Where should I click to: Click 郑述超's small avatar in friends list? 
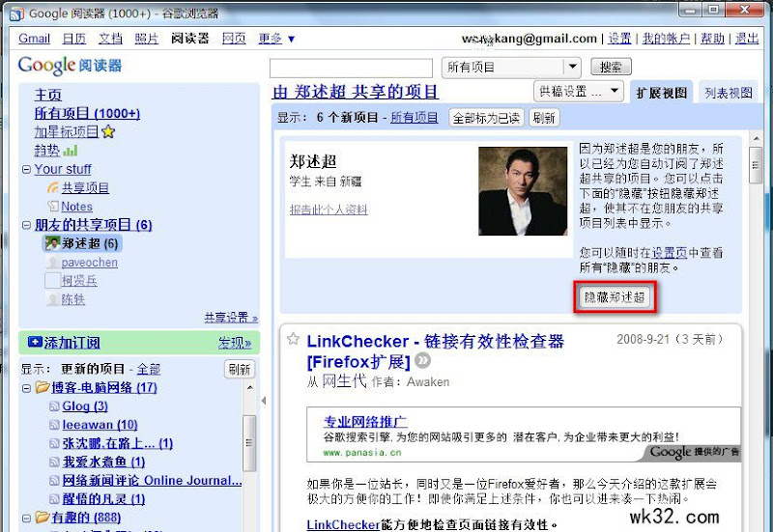click(x=52, y=243)
